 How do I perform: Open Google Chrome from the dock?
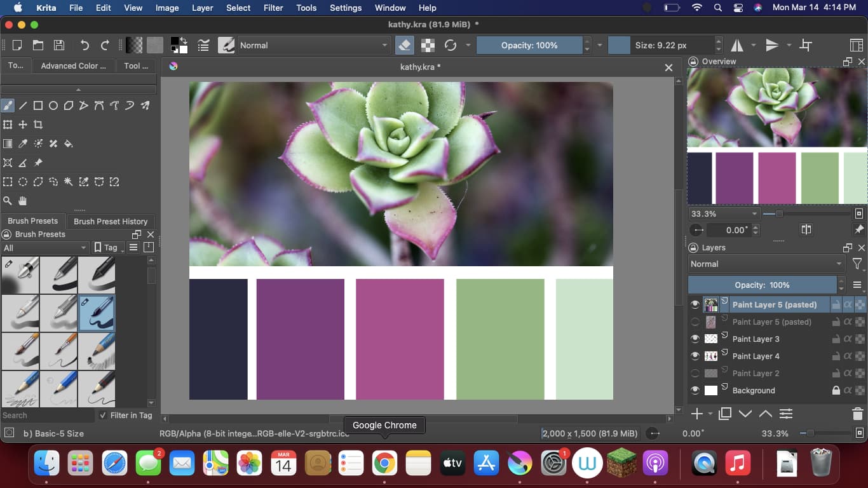pyautogui.click(x=384, y=463)
